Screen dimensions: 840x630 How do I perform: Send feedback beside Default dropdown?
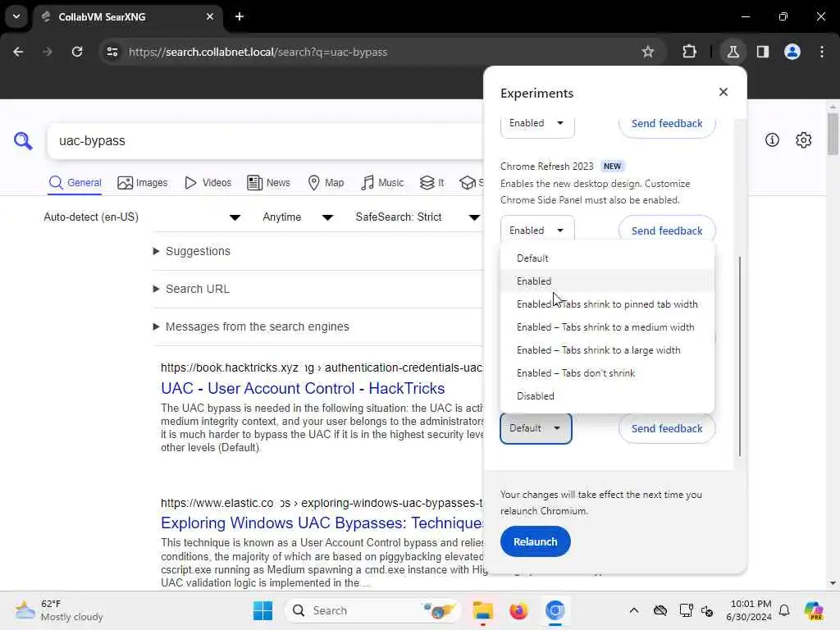click(666, 428)
